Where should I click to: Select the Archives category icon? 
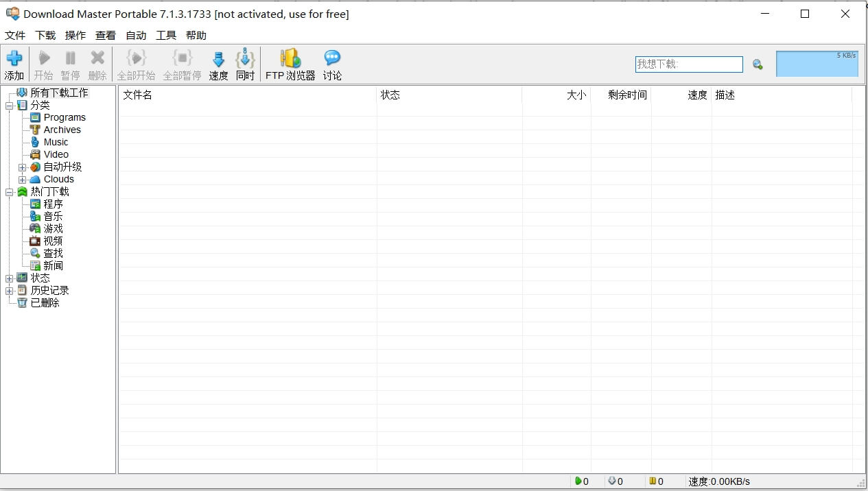pos(35,130)
